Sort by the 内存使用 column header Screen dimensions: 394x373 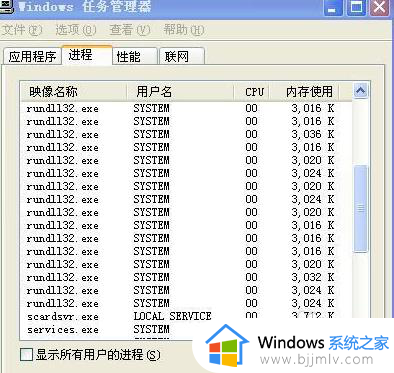pos(304,92)
